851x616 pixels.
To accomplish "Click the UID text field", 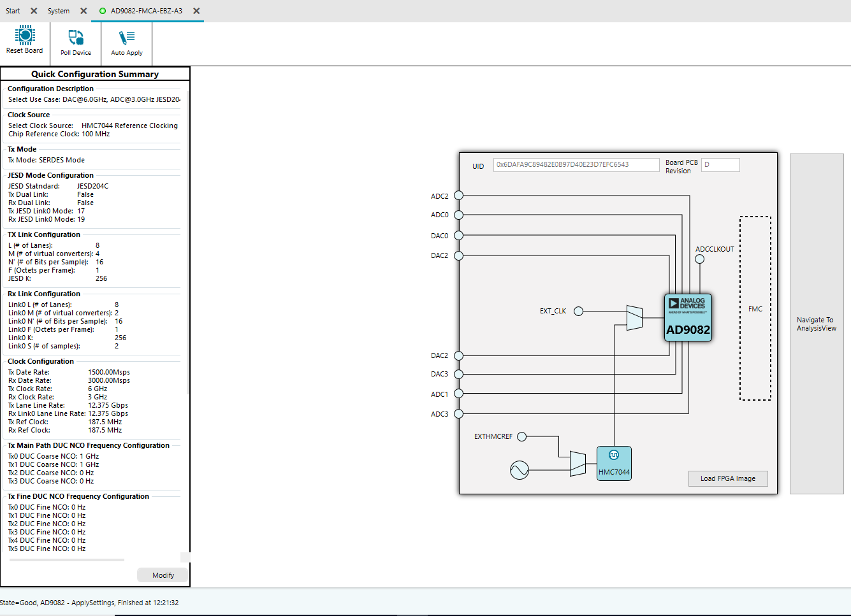I will pyautogui.click(x=576, y=164).
